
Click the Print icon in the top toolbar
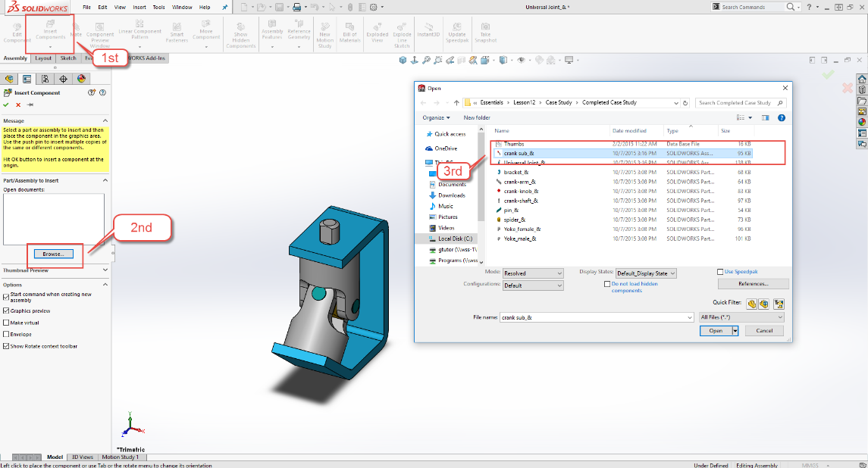(296, 7)
